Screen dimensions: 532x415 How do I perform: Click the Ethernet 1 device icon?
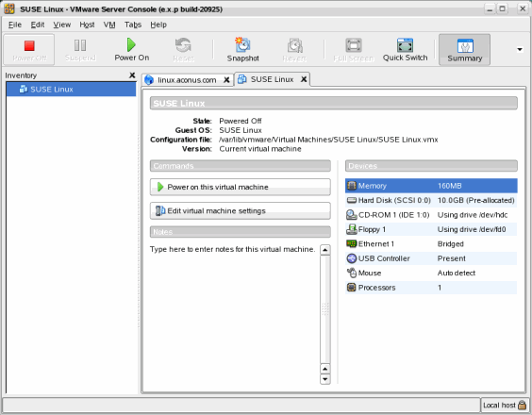pos(352,243)
